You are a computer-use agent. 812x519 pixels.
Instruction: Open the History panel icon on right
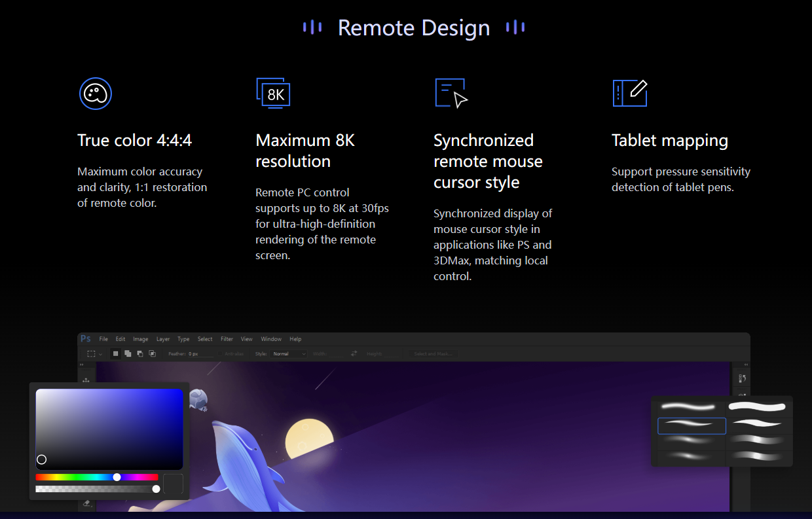point(742,378)
